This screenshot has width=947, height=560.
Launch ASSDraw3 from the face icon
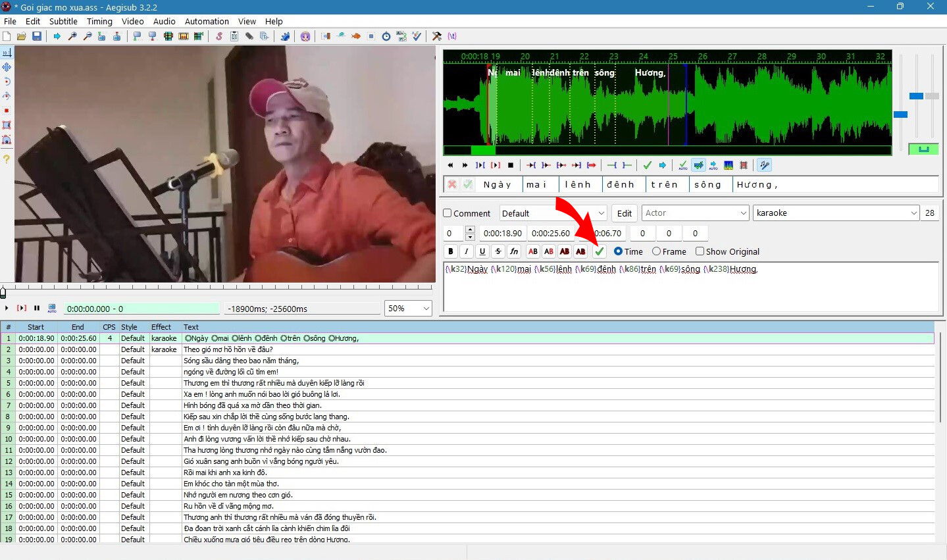coord(305,36)
